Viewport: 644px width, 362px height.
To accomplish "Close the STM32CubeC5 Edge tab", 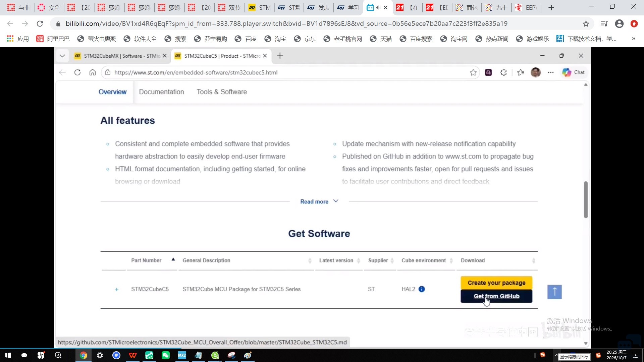I will tap(265, 56).
